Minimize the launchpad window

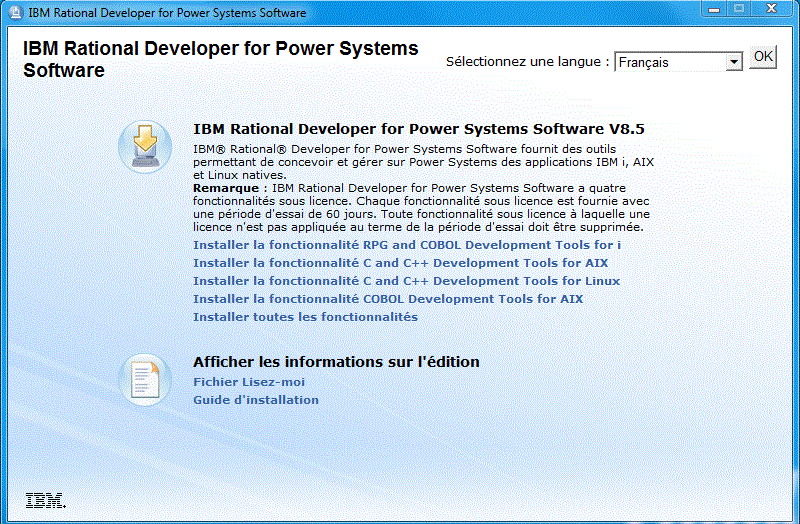click(714, 9)
